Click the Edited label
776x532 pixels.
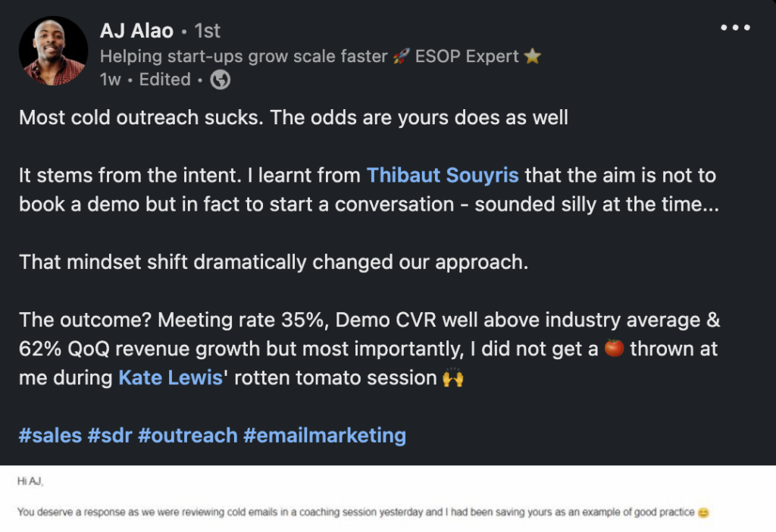click(x=164, y=79)
